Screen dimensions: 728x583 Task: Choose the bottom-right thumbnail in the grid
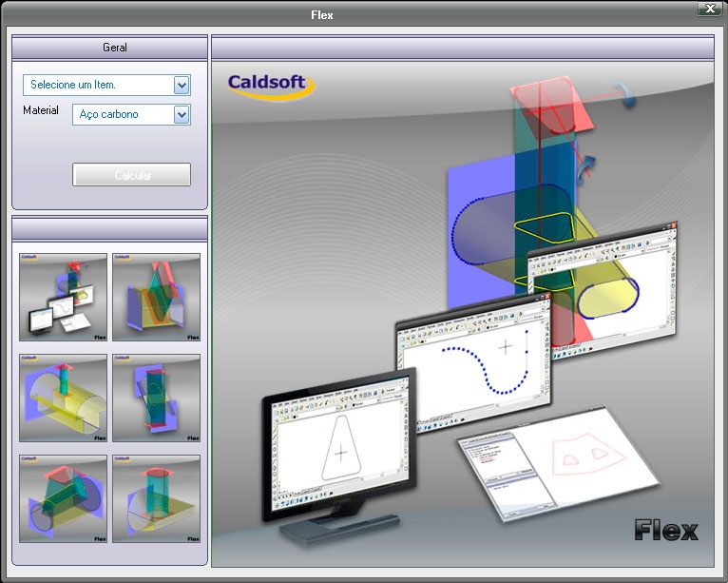[x=157, y=498]
